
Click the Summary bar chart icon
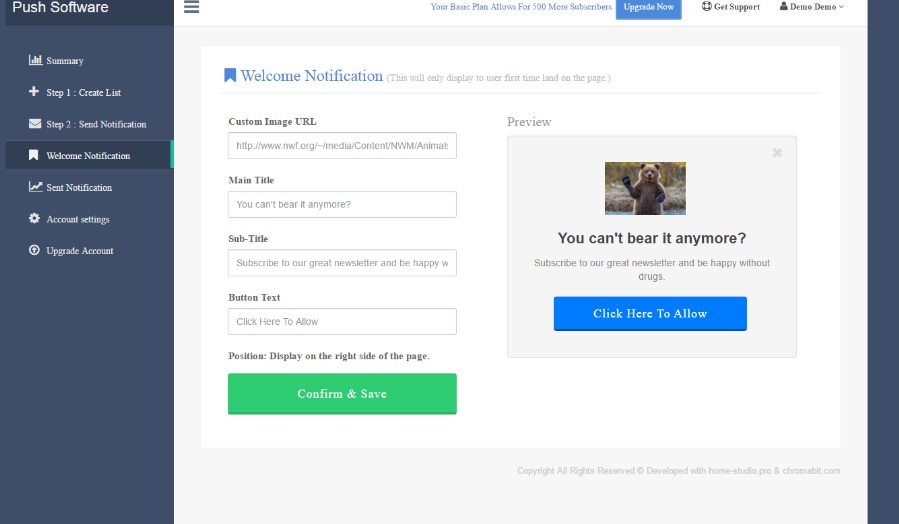tap(36, 60)
